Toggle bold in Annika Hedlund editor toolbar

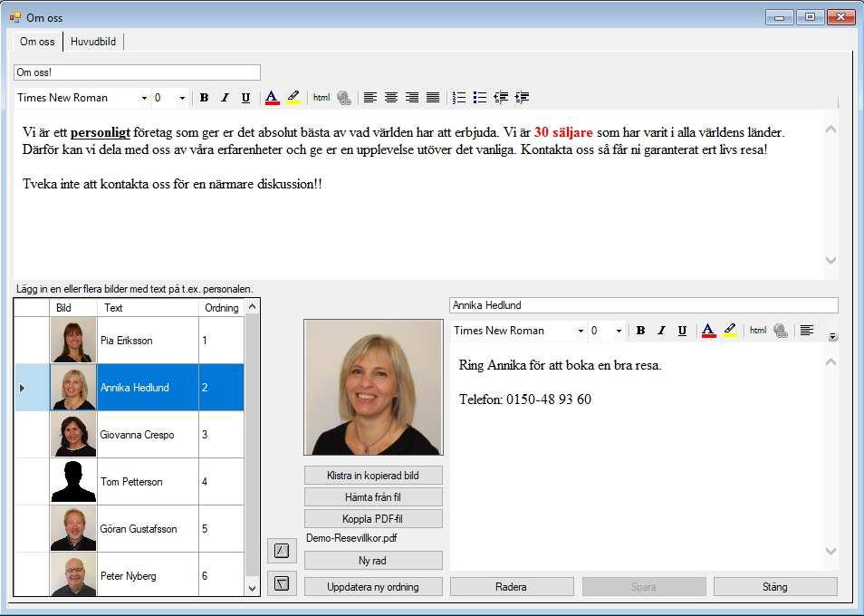[640, 331]
